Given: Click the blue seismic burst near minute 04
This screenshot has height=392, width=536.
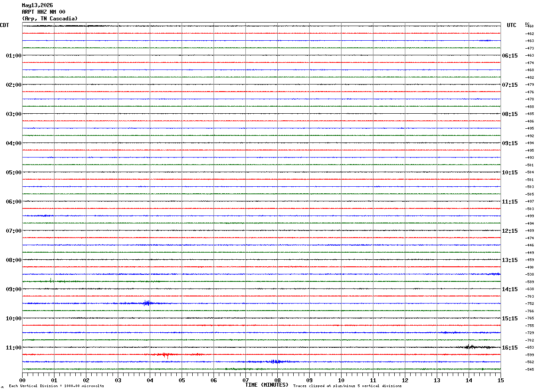Looking at the screenshot, I should tap(147, 303).
